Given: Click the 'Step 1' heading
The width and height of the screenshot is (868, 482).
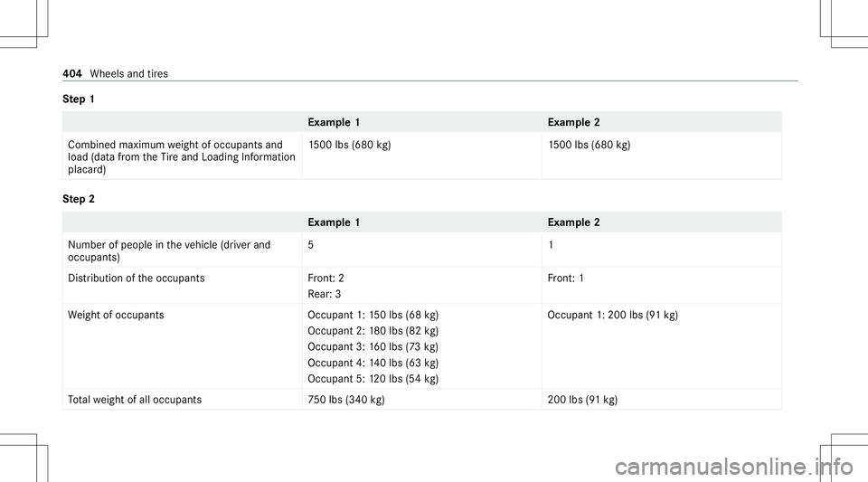Looking at the screenshot, I should click(79, 99).
